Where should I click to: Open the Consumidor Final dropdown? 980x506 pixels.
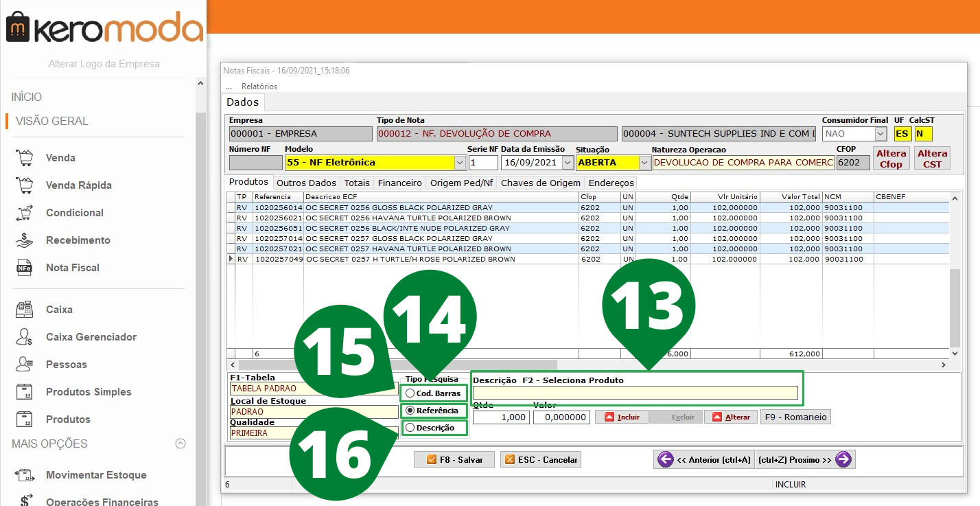(x=880, y=134)
